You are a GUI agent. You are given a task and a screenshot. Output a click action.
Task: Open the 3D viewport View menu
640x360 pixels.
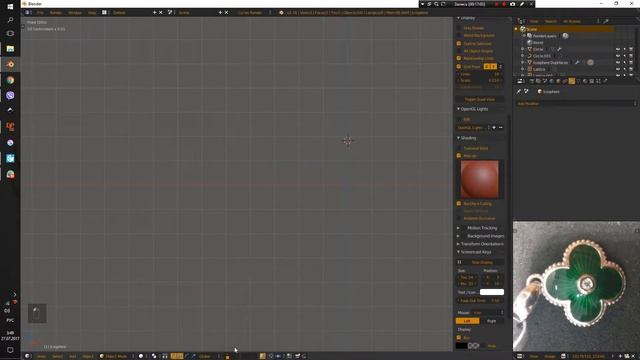click(42, 356)
